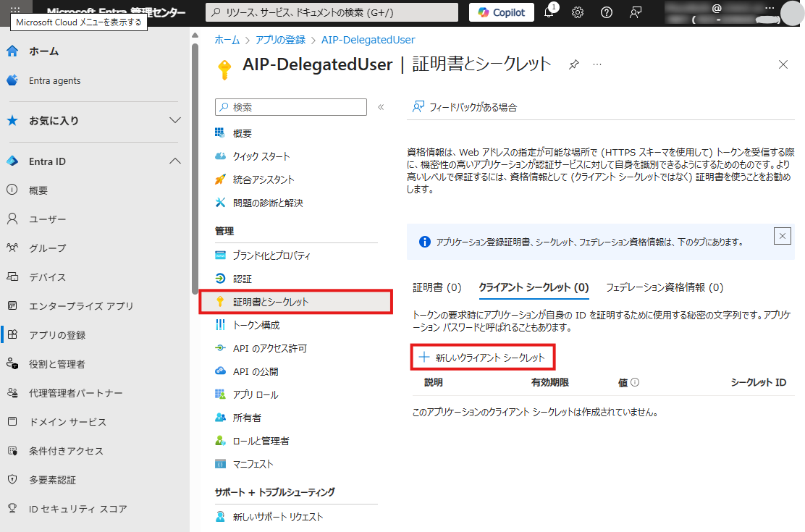Click the 説明 column header
This screenshot has width=805, height=532.
pyautogui.click(x=434, y=383)
